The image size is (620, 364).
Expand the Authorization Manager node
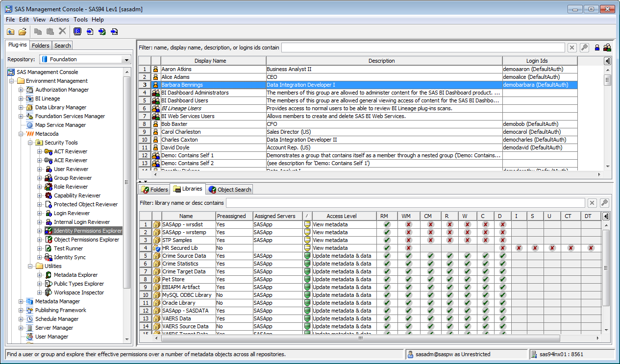click(x=21, y=90)
